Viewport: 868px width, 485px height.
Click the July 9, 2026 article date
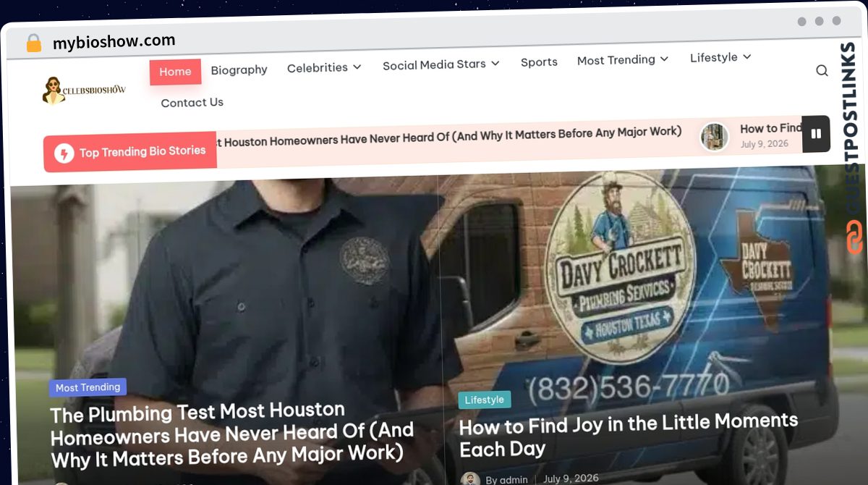pos(571,478)
